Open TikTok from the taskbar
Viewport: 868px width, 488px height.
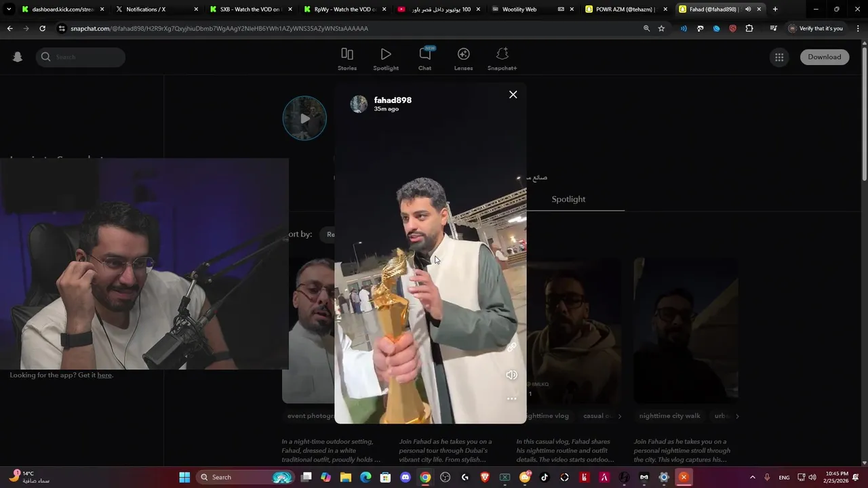(545, 477)
